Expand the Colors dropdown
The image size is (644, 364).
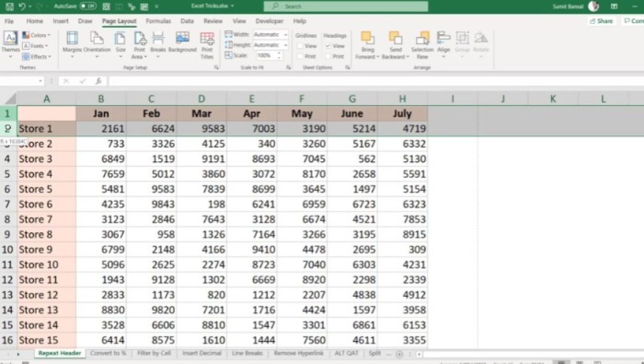tap(37, 35)
